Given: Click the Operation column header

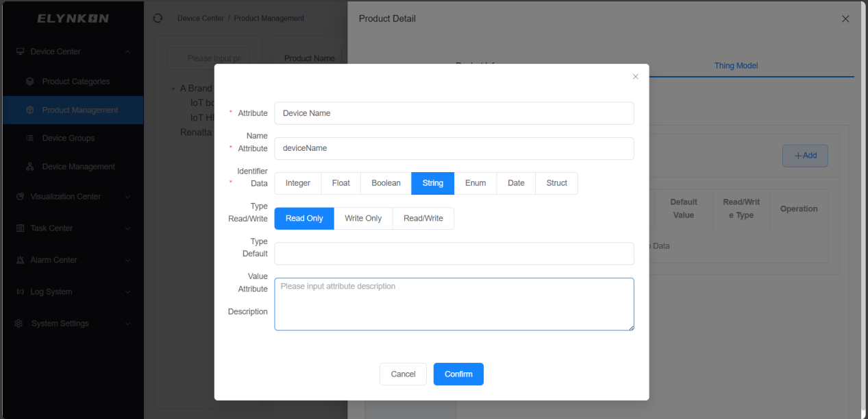Looking at the screenshot, I should (x=799, y=208).
